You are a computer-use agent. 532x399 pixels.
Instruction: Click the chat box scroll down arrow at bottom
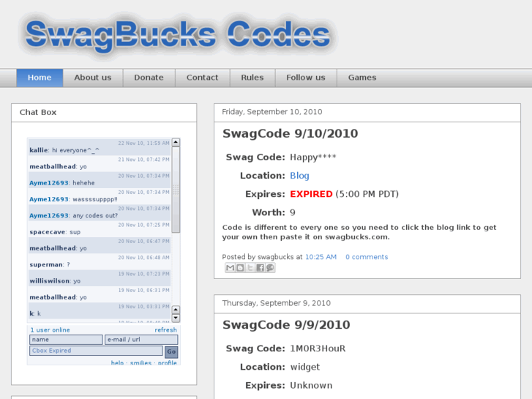[176, 318]
